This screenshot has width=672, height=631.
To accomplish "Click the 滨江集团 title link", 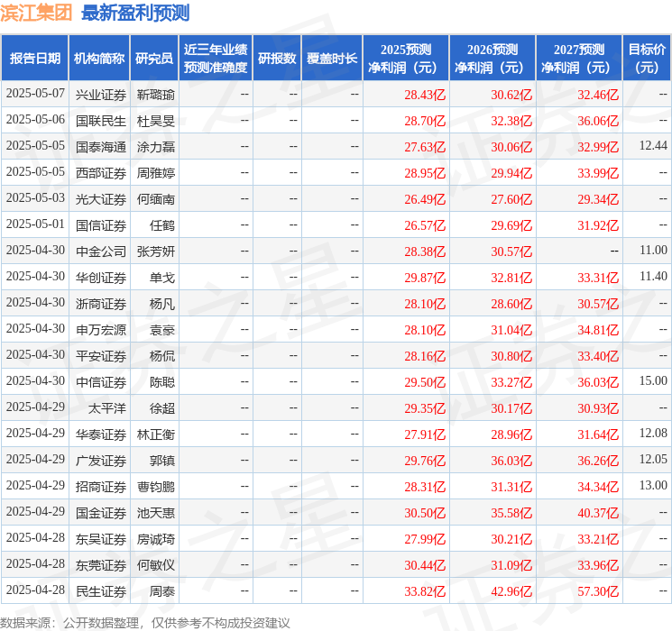I will coord(37,13).
